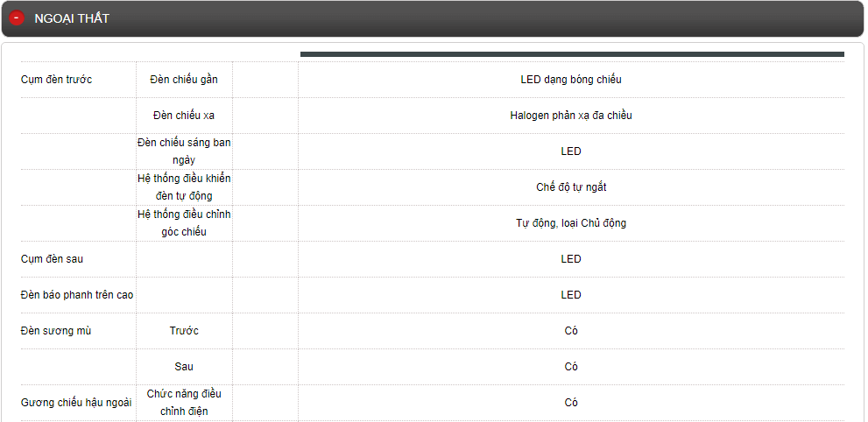868x422 pixels.
Task: Select the Chế độ tự ngắt value
Action: tap(571, 187)
